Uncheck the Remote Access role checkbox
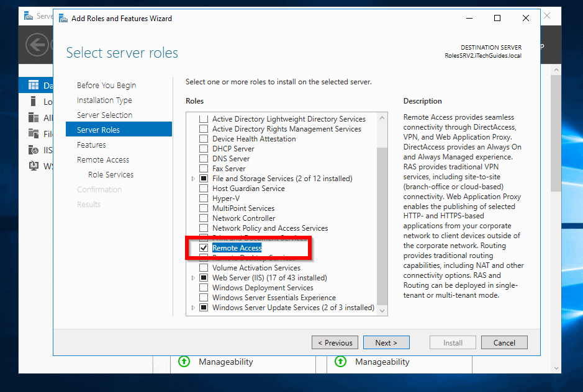This screenshot has height=392, width=583. click(x=203, y=247)
